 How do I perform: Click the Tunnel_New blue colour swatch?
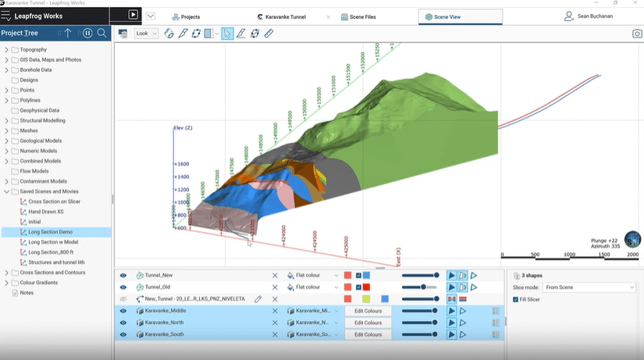(x=366, y=276)
